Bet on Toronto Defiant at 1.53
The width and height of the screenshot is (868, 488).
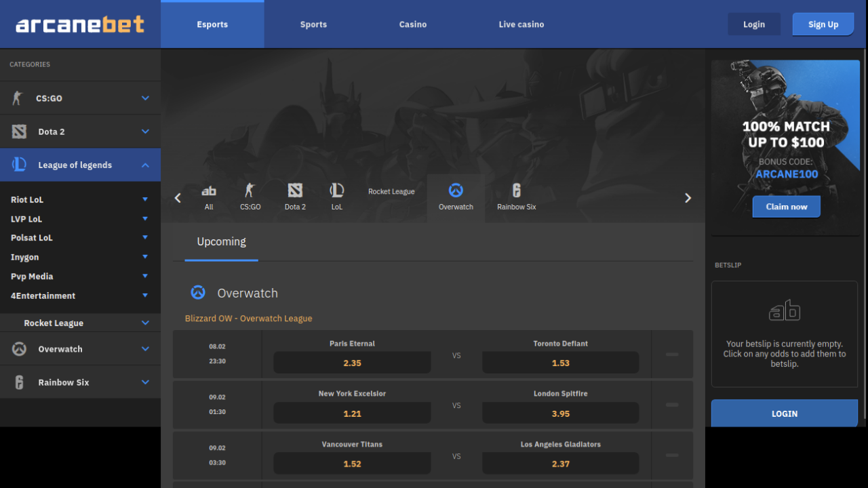(x=560, y=363)
